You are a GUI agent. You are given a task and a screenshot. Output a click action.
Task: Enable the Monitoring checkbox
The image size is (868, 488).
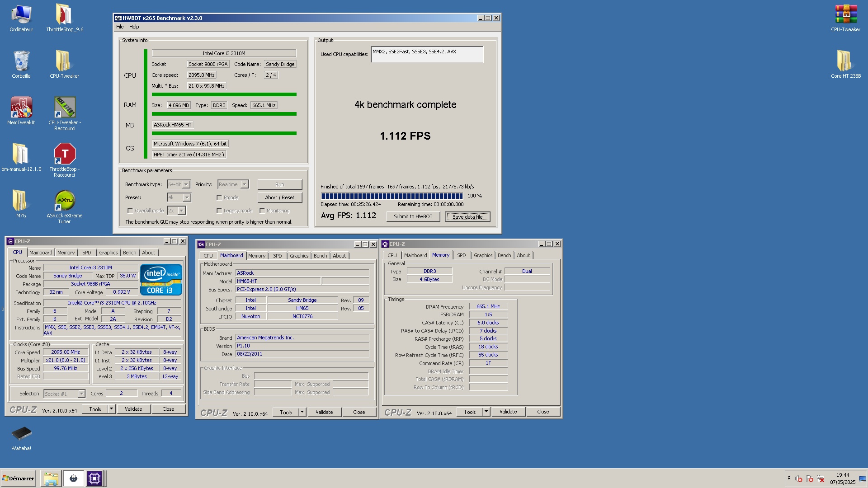click(x=262, y=211)
